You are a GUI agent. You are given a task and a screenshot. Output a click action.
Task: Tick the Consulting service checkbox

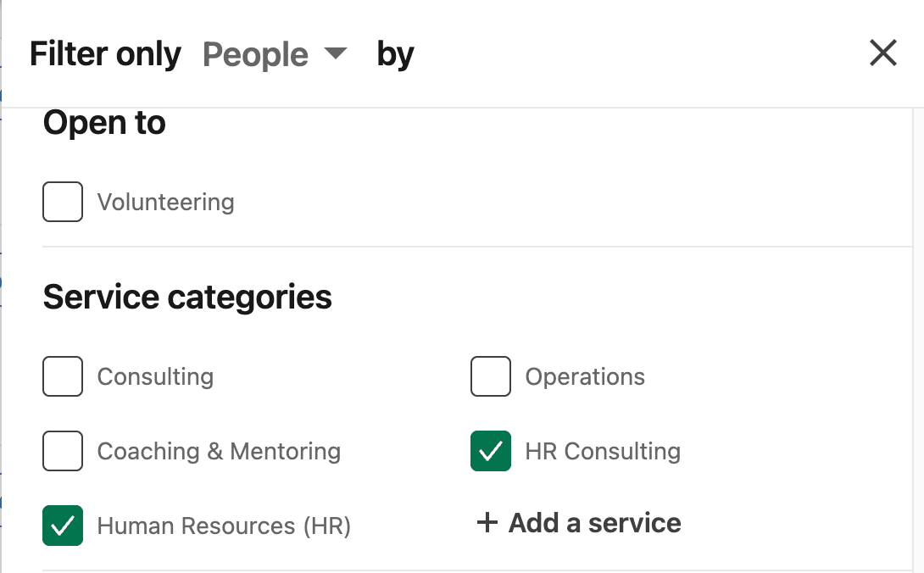pyautogui.click(x=63, y=376)
